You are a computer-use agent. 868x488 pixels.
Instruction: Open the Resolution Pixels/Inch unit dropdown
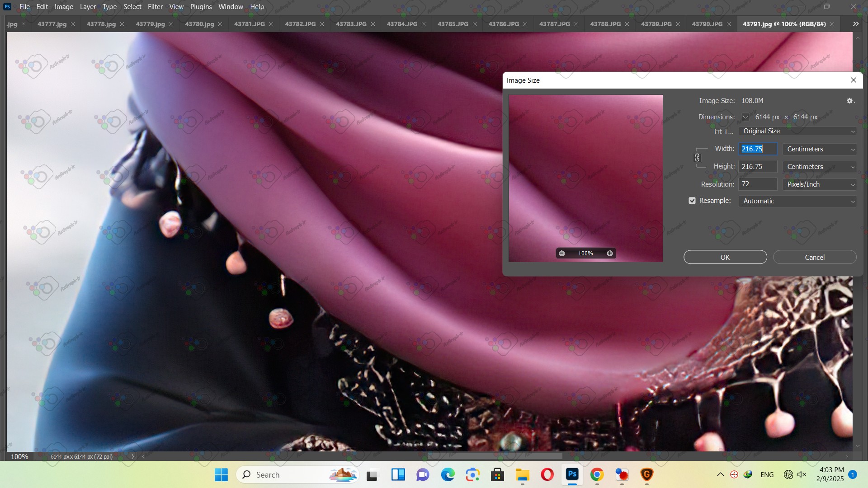[x=820, y=184]
